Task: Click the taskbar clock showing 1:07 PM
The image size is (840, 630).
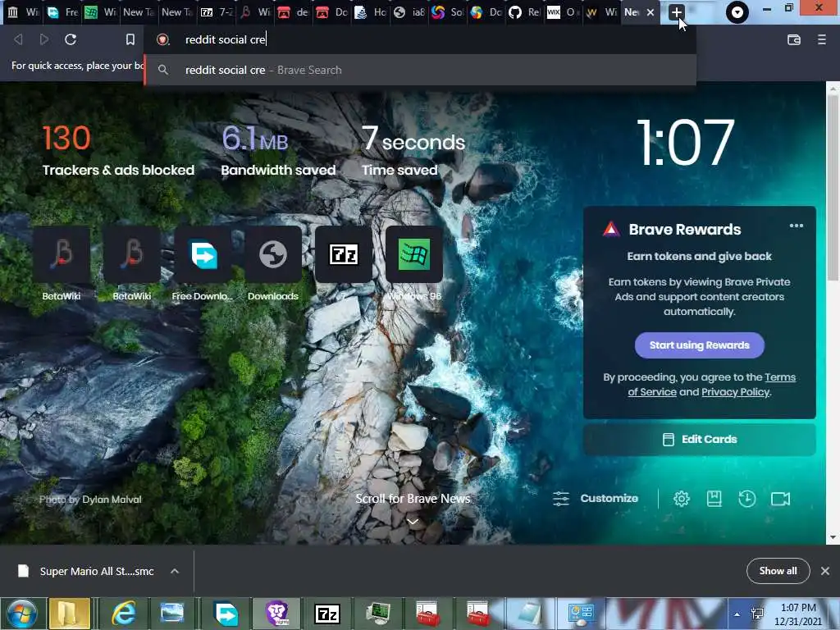Action: click(798, 614)
